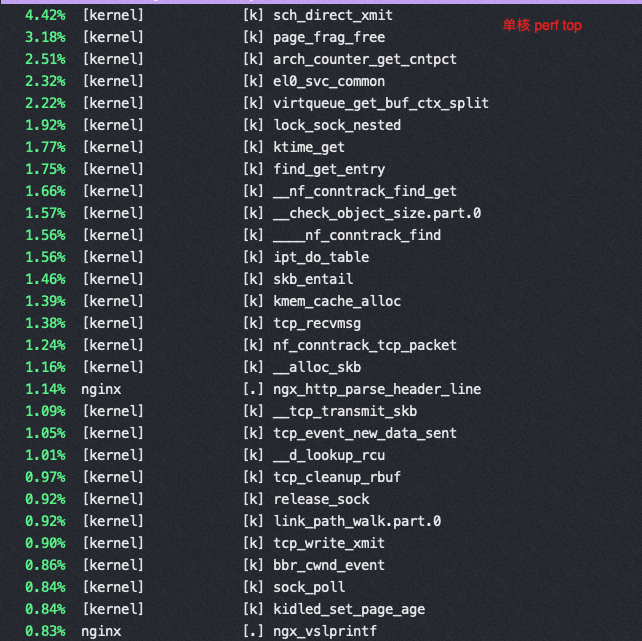Screen dimensions: 642x641
Task: Select the ktime_get row
Action: pyautogui.click(x=321, y=147)
